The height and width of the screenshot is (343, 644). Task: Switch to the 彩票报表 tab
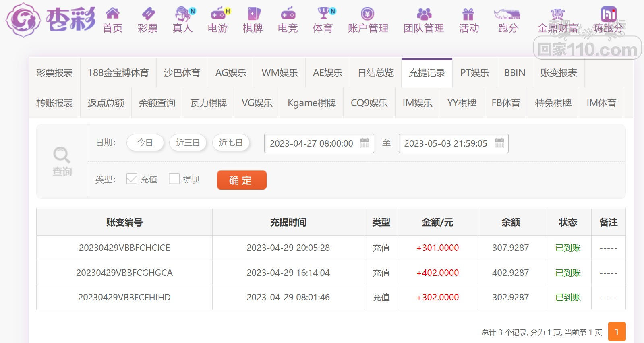[54, 73]
